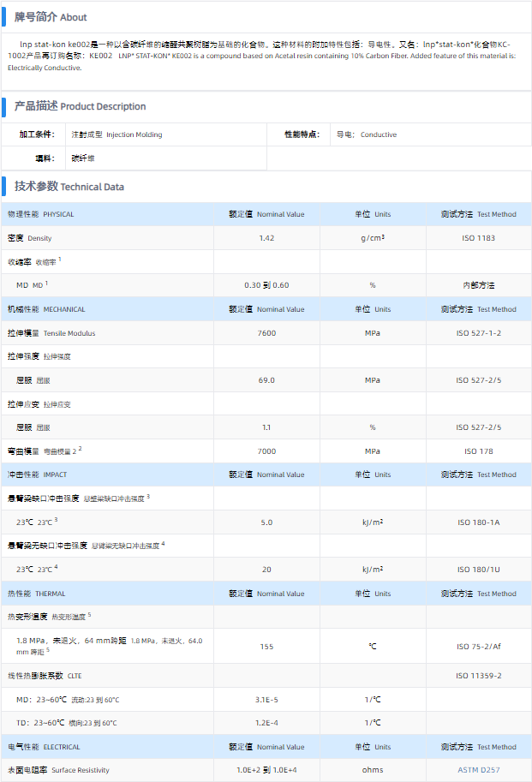The height and width of the screenshot is (782, 532).
Task: Click the ISO 180/1U test method cell
Action: [x=479, y=569]
